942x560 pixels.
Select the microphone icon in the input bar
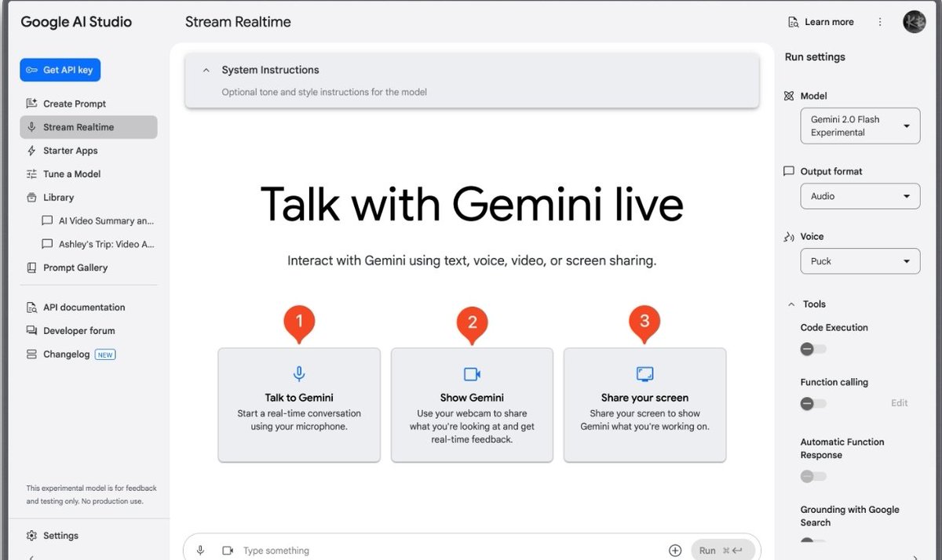pyautogui.click(x=200, y=551)
